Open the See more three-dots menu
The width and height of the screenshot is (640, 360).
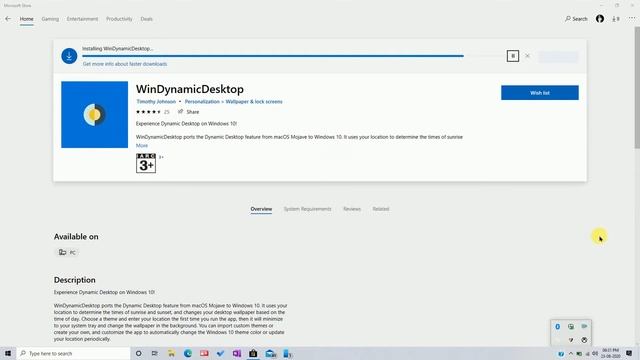pos(631,19)
